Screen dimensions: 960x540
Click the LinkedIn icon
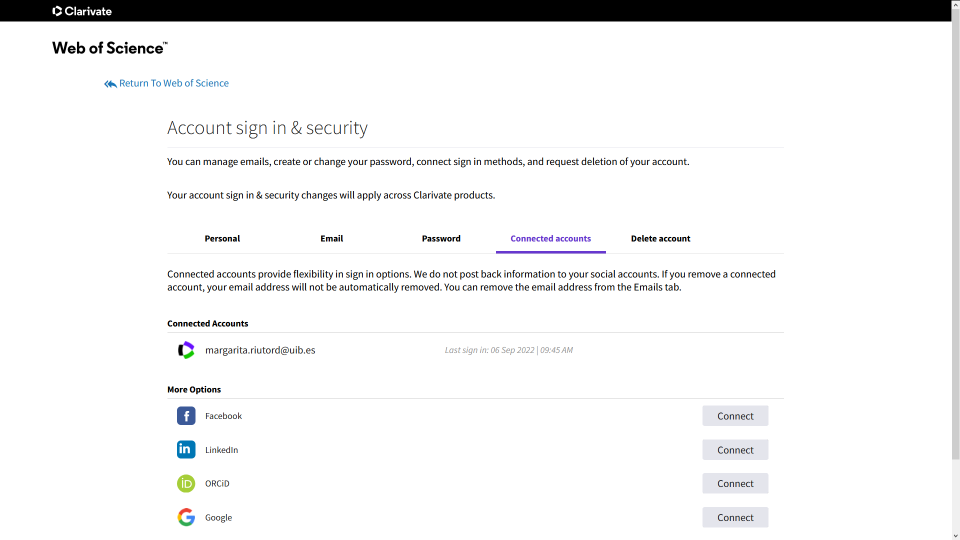pos(186,449)
